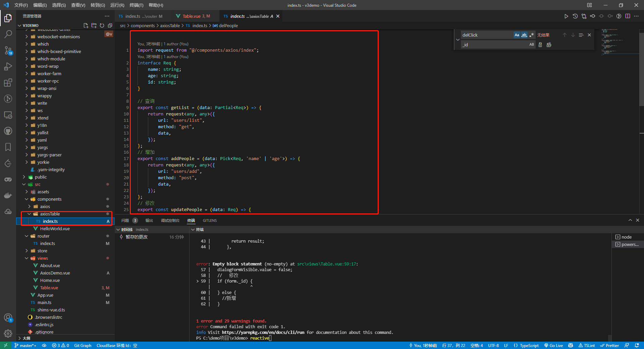This screenshot has height=349, width=644.
Task: Open the 转到(G) menu
Action: click(x=98, y=5)
